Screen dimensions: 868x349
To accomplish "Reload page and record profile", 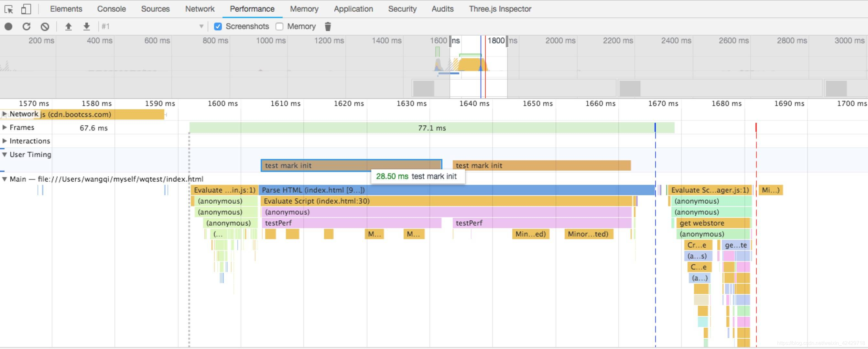I will (x=27, y=26).
